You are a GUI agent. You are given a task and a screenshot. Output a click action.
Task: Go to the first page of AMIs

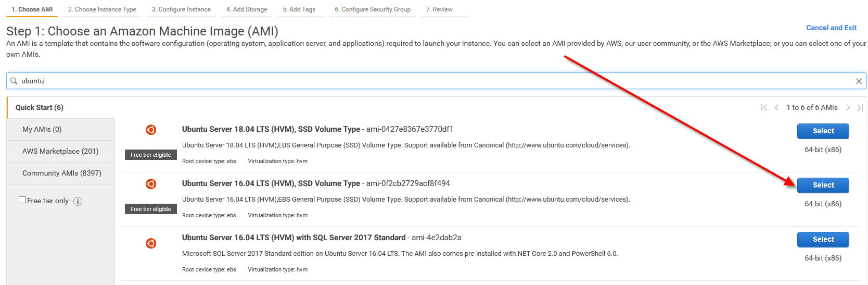pyautogui.click(x=763, y=108)
